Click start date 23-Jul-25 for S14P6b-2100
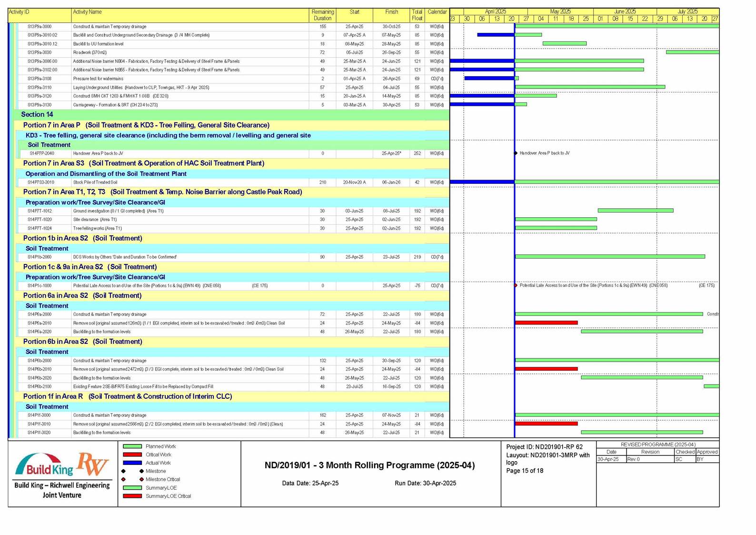 354,387
